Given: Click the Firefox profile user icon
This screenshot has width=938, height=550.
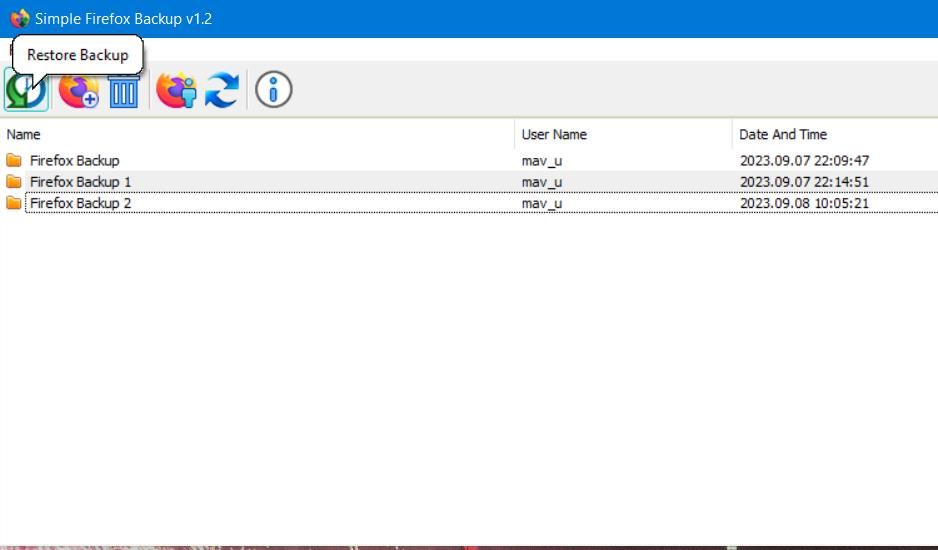Looking at the screenshot, I should 176,91.
